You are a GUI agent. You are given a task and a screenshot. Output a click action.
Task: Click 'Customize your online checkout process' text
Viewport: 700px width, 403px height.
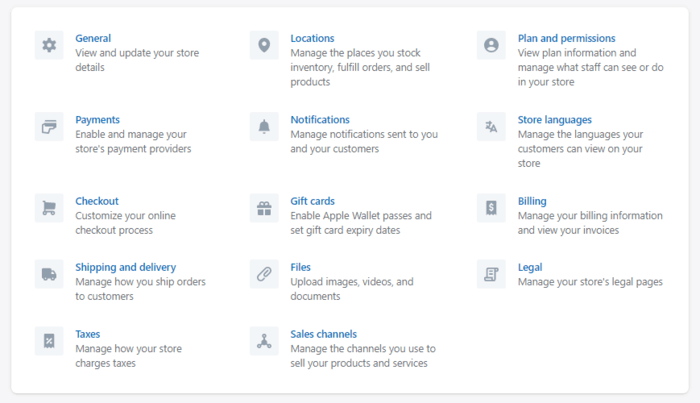(125, 223)
